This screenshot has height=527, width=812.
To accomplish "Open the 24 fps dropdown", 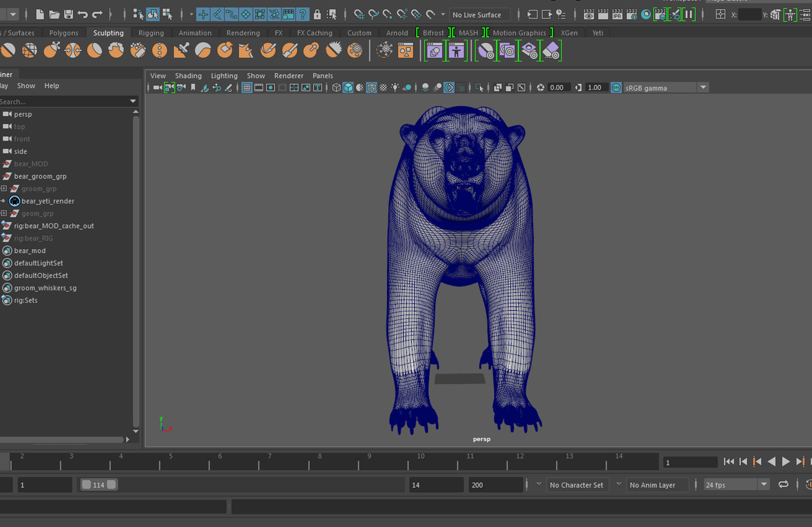I will tap(763, 485).
